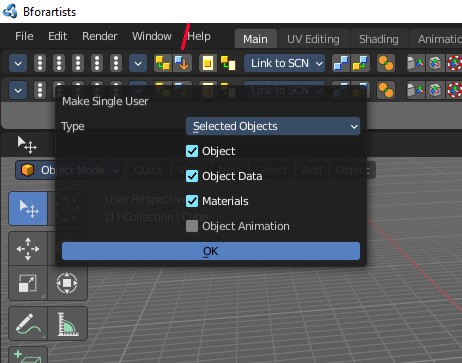Open the Window menu

(x=152, y=36)
